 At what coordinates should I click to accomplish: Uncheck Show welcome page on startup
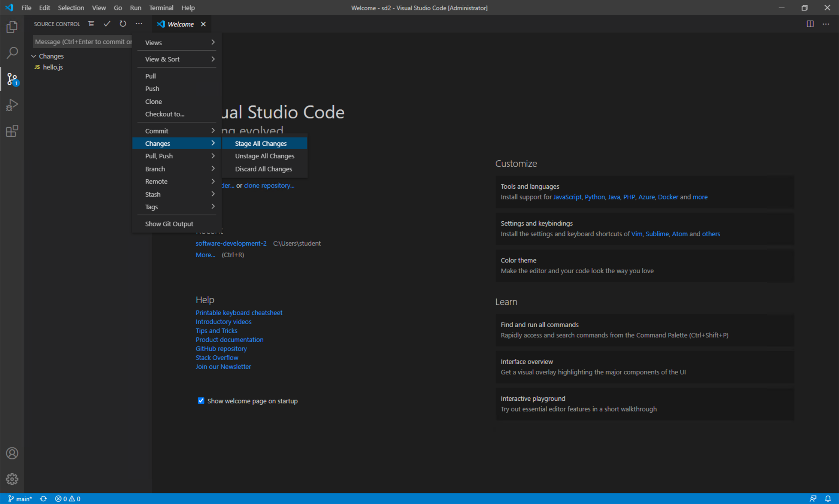(201, 401)
